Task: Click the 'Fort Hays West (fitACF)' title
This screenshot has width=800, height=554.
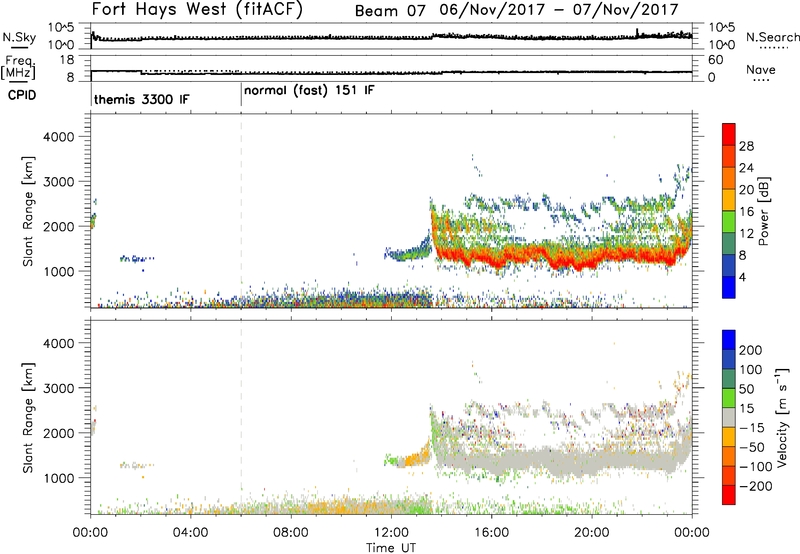Action: (197, 10)
